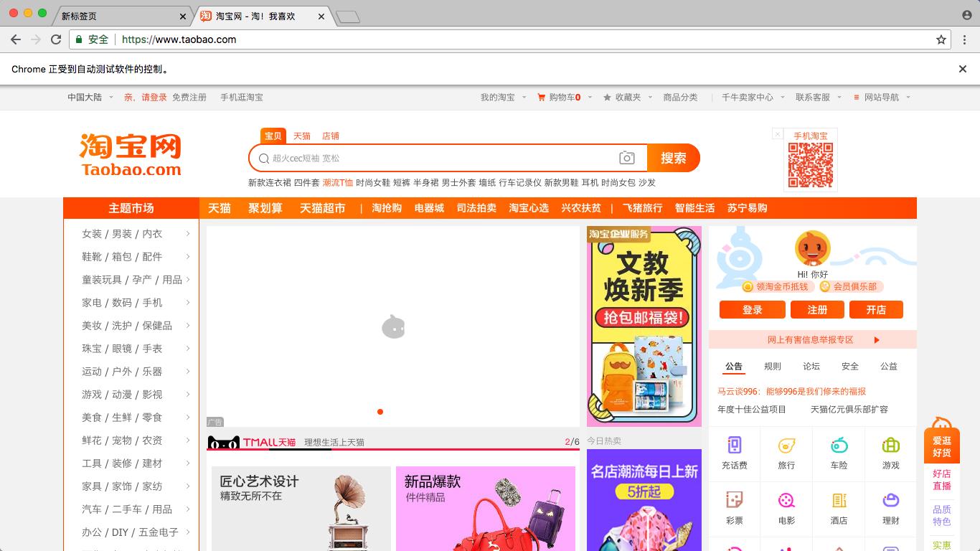Click the 马云谈996 announcement link

point(791,392)
